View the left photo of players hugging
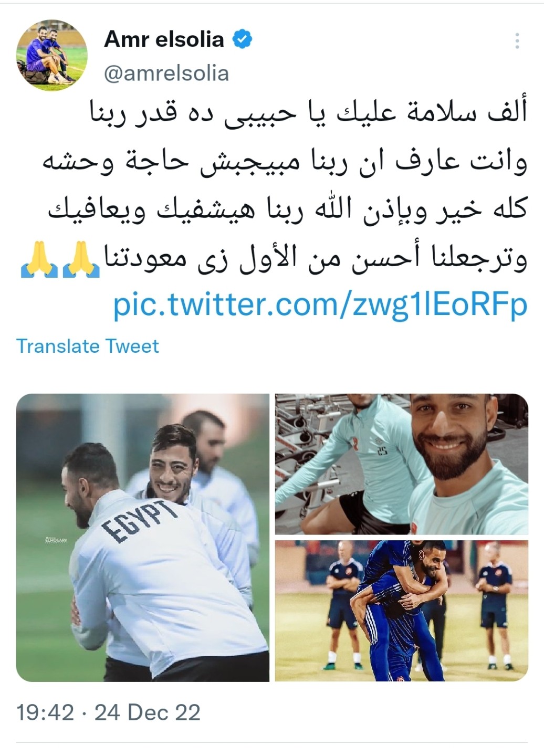The width and height of the screenshot is (544, 756). click(x=143, y=538)
